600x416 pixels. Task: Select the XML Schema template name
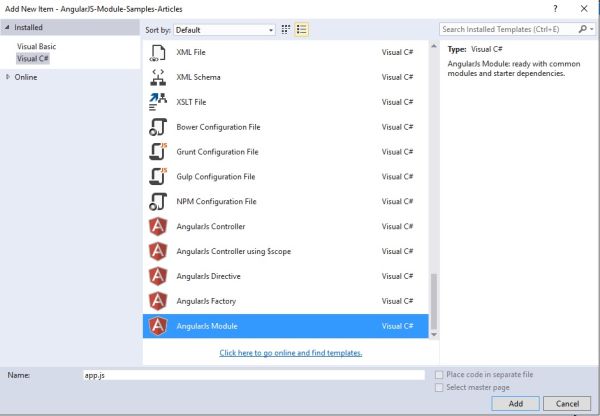click(198, 77)
